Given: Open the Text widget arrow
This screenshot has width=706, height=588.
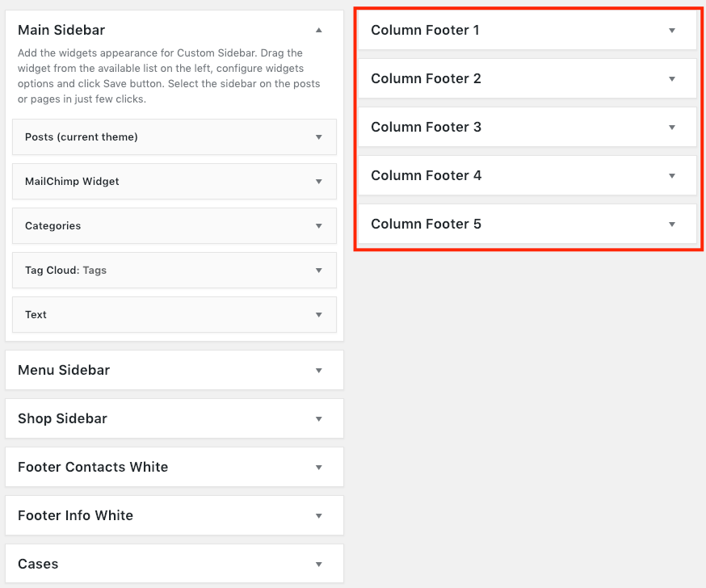Looking at the screenshot, I should (x=319, y=315).
